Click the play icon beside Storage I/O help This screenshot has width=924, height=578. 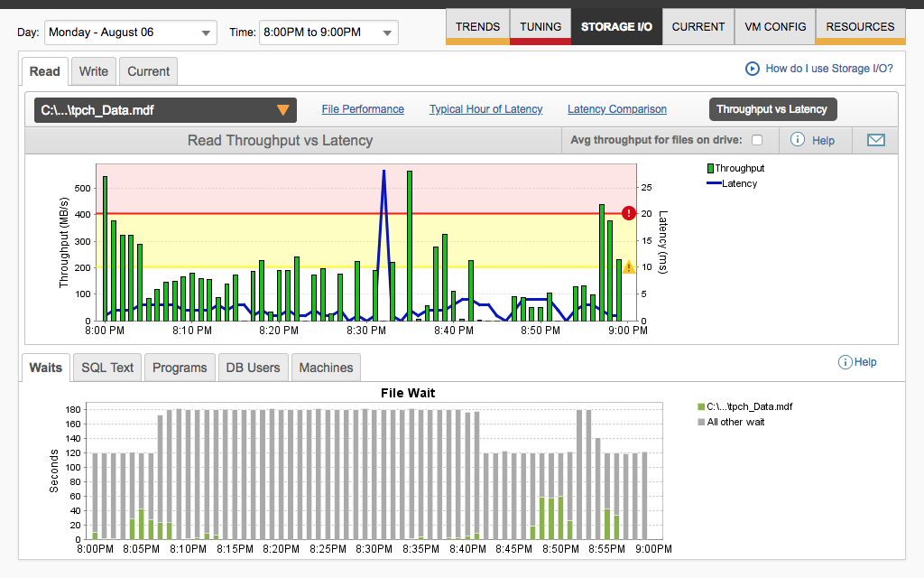coord(752,69)
